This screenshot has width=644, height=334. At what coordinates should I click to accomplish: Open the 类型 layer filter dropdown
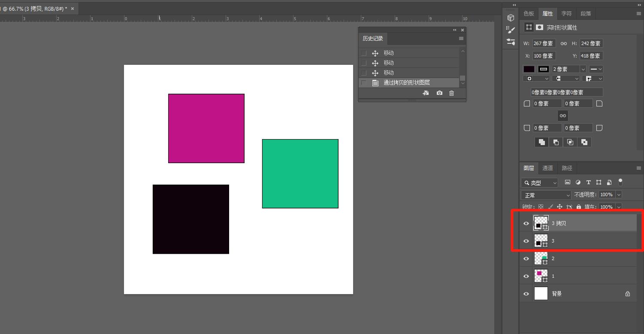pos(540,183)
